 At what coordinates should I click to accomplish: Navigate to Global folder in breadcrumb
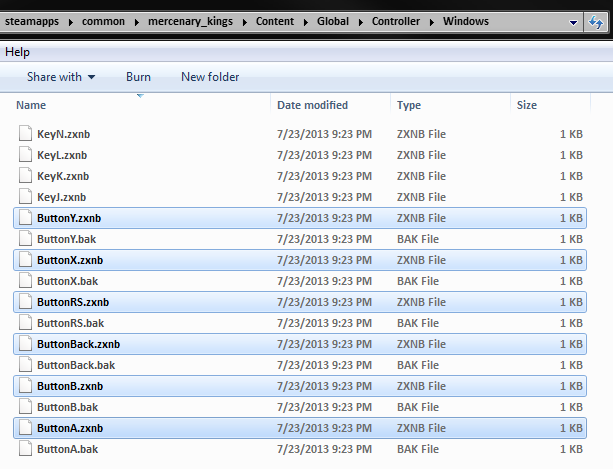[x=333, y=21]
